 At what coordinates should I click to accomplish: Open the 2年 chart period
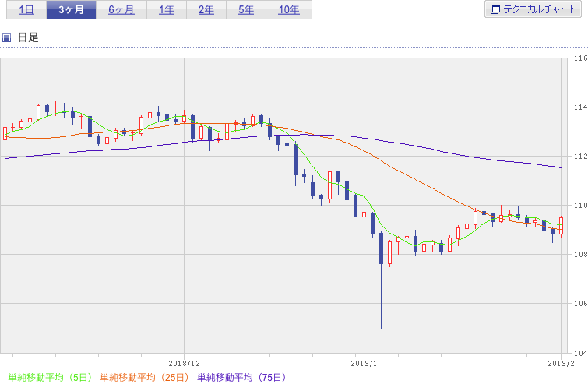(206, 10)
